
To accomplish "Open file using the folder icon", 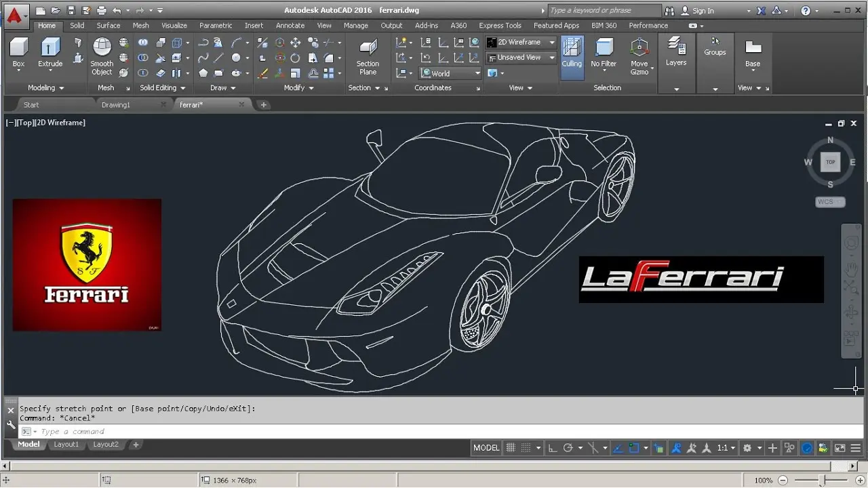I will pyautogui.click(x=55, y=11).
